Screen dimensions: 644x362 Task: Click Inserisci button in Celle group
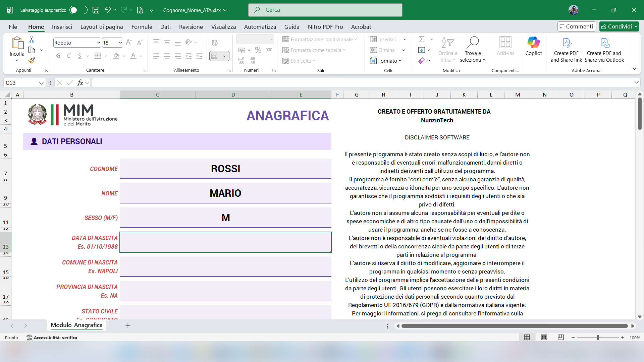383,40
